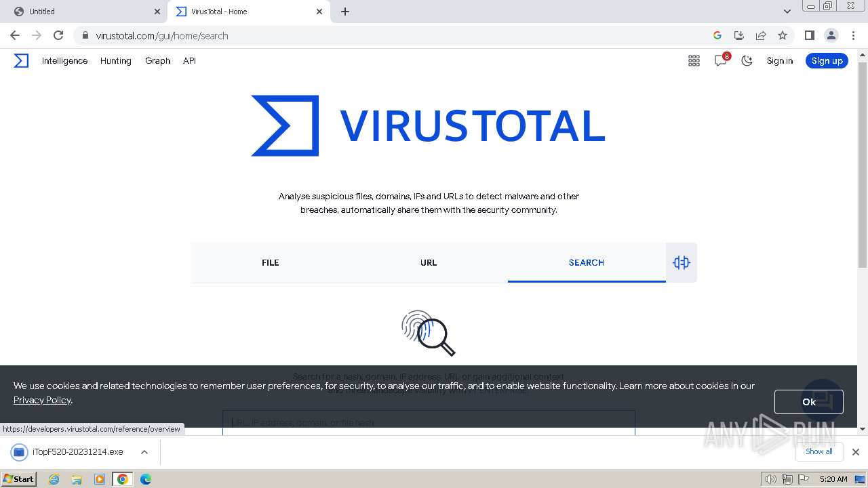Close the Untitled tab
The height and width of the screenshot is (488, 868).
tap(157, 12)
